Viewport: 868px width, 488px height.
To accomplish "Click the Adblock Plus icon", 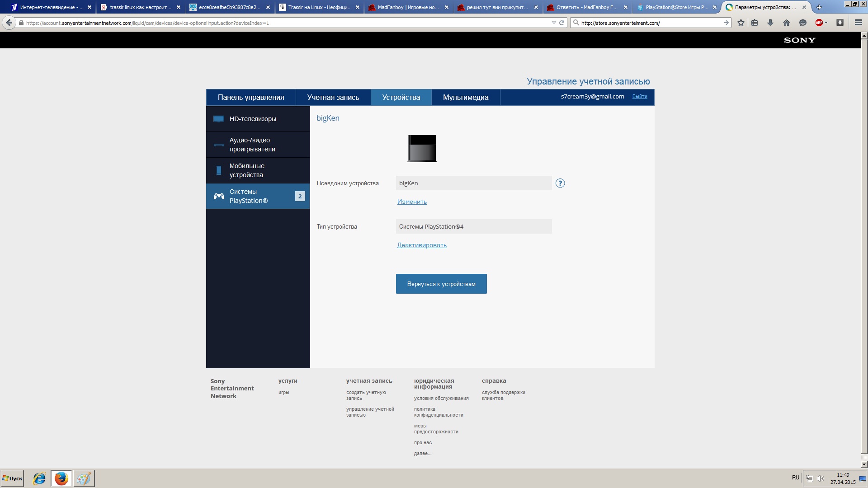I will tap(819, 23).
